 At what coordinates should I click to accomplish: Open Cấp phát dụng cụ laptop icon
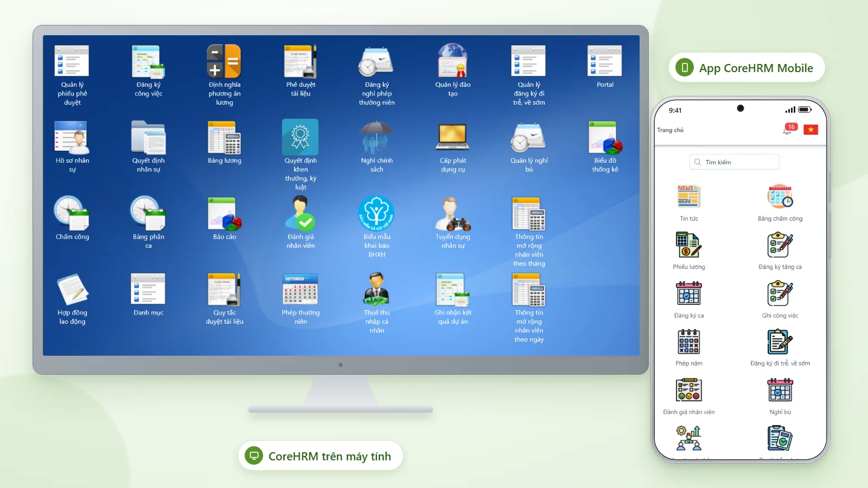pyautogui.click(x=452, y=137)
